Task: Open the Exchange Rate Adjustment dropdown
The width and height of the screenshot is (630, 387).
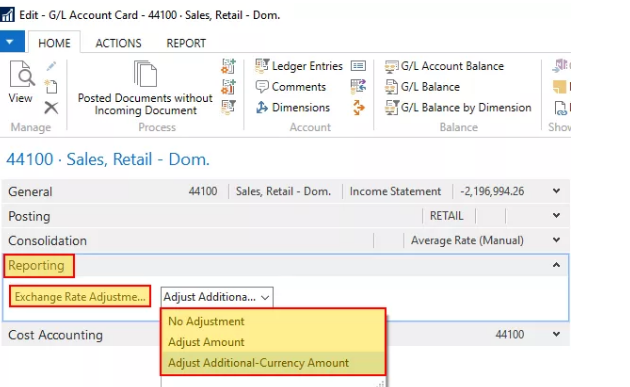Action: coord(217,297)
